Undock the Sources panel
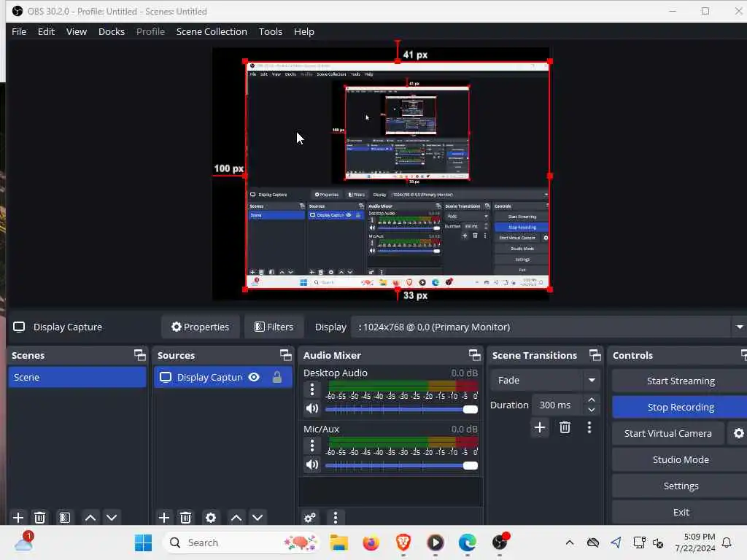747x560 pixels. (285, 355)
